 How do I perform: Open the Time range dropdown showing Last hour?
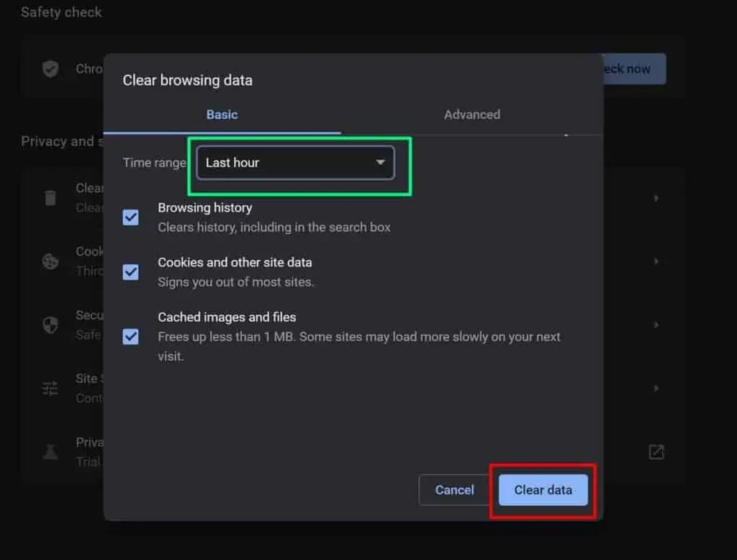(295, 163)
